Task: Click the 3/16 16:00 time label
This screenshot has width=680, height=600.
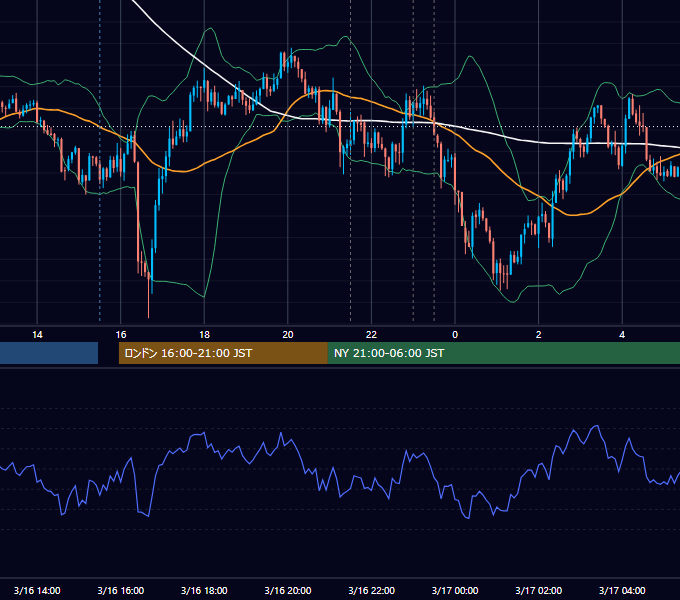Action: coord(121,590)
